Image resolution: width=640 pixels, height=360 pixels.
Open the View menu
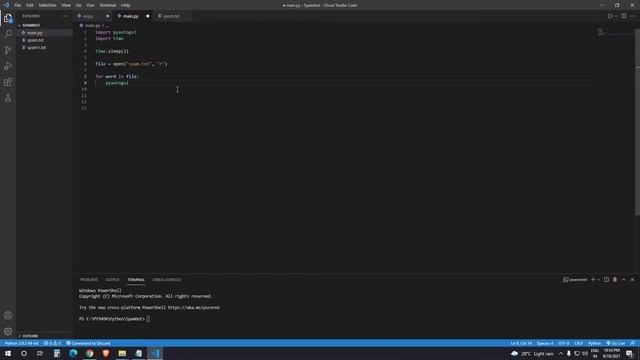pyautogui.click(x=66, y=5)
